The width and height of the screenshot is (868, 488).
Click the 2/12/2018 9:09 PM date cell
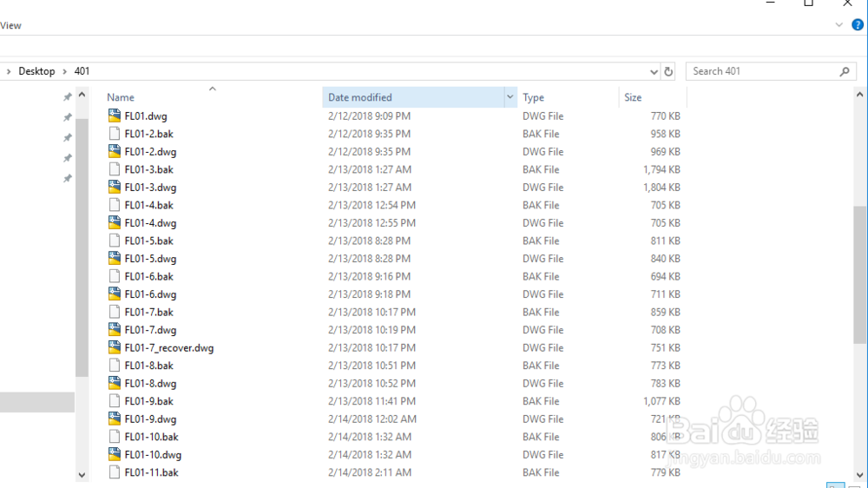[369, 116]
